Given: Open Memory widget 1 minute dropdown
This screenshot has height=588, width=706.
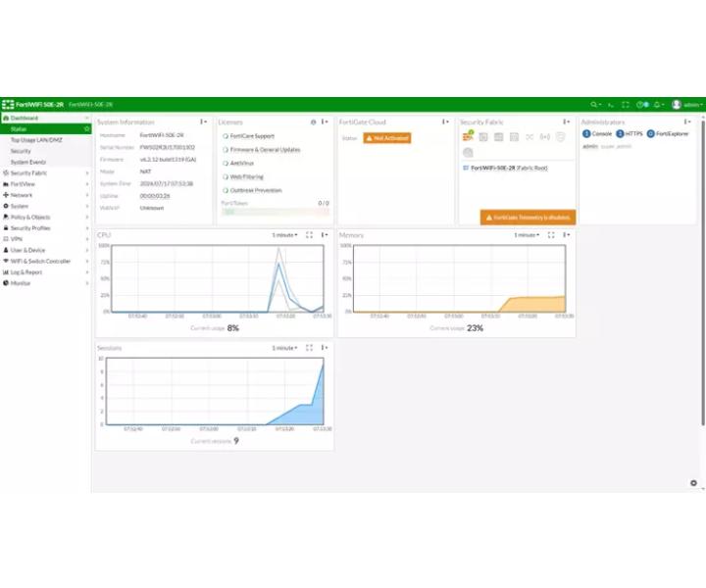Looking at the screenshot, I should point(527,235).
